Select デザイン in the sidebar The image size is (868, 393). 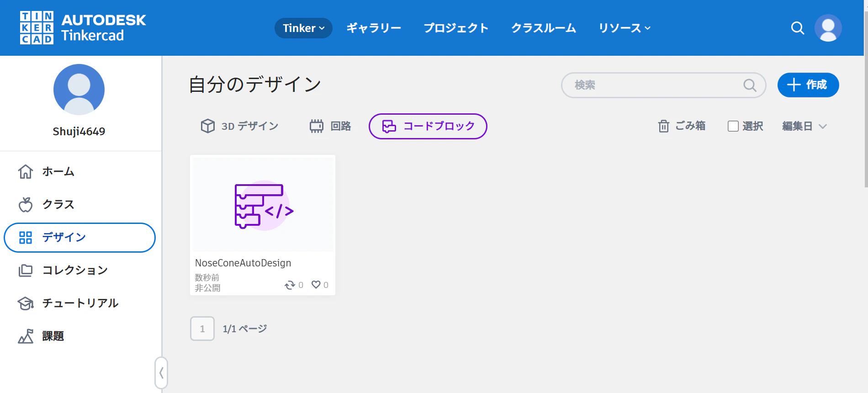[80, 237]
